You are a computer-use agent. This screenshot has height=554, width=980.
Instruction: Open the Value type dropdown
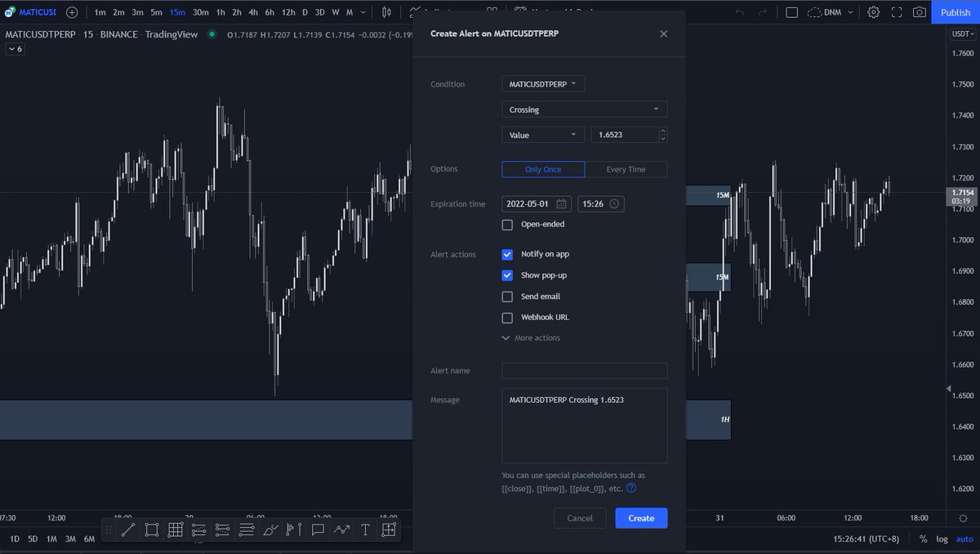[x=543, y=135]
